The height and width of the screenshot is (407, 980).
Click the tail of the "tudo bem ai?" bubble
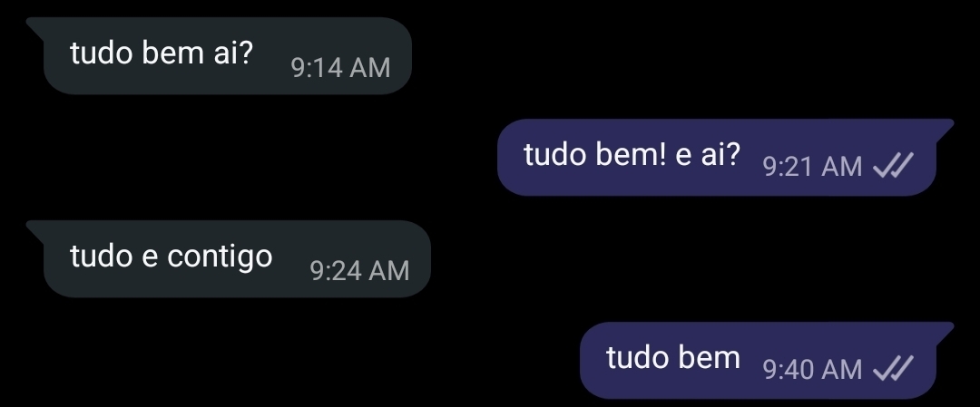coord(36,26)
